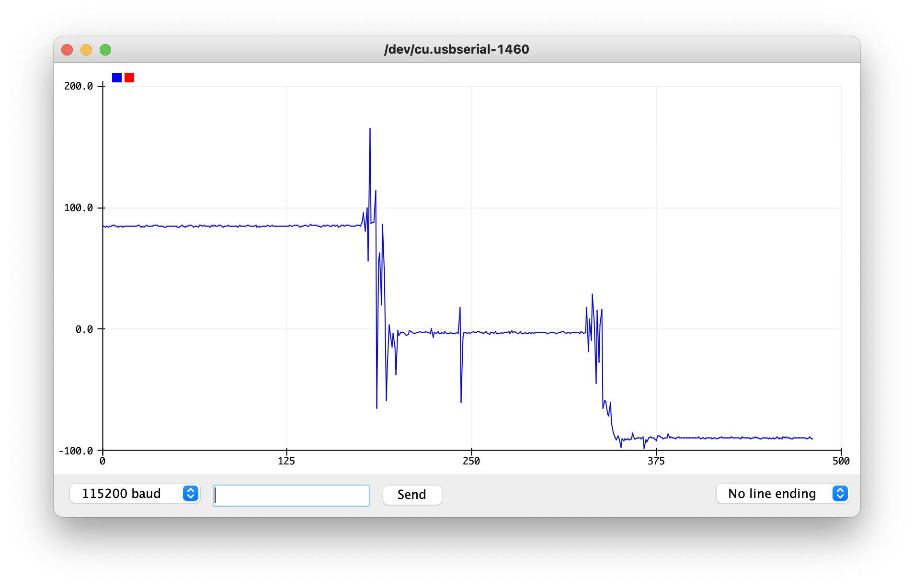Minimize the serial plotter window
Image resolution: width=914 pixels, height=588 pixels.
tap(86, 50)
